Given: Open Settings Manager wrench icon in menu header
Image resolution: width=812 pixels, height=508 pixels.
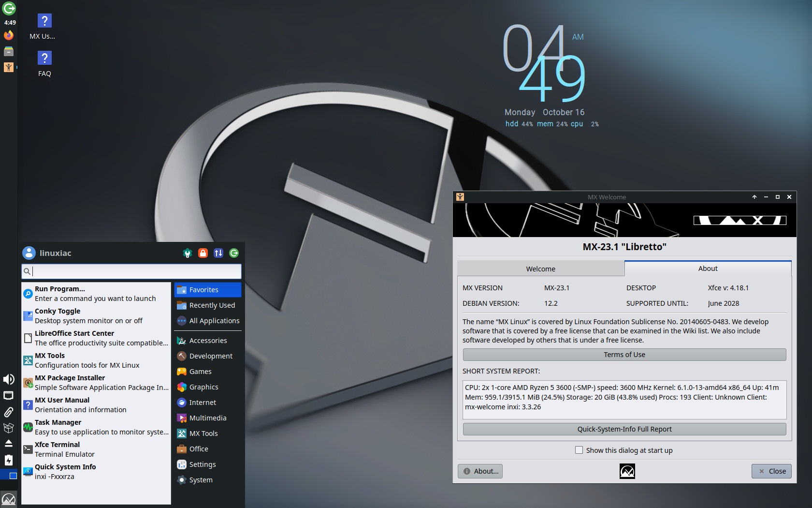Looking at the screenshot, I should point(188,253).
